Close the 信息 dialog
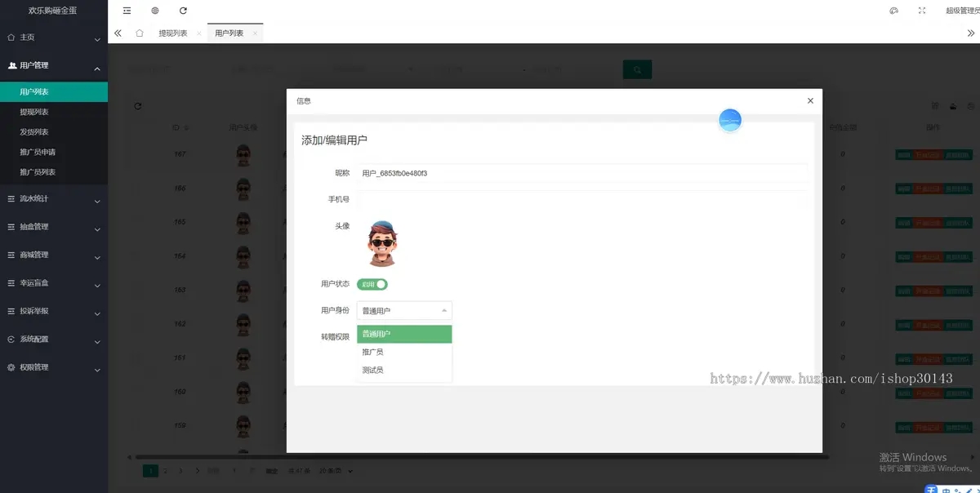Screen dimensions: 980x493 810,100
